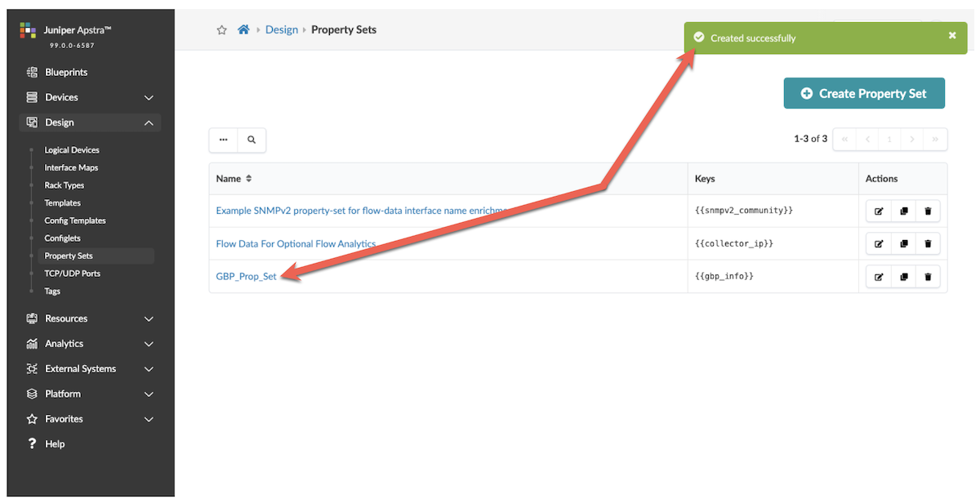Open Interface Maps under Design
The image size is (980, 503).
(x=71, y=167)
